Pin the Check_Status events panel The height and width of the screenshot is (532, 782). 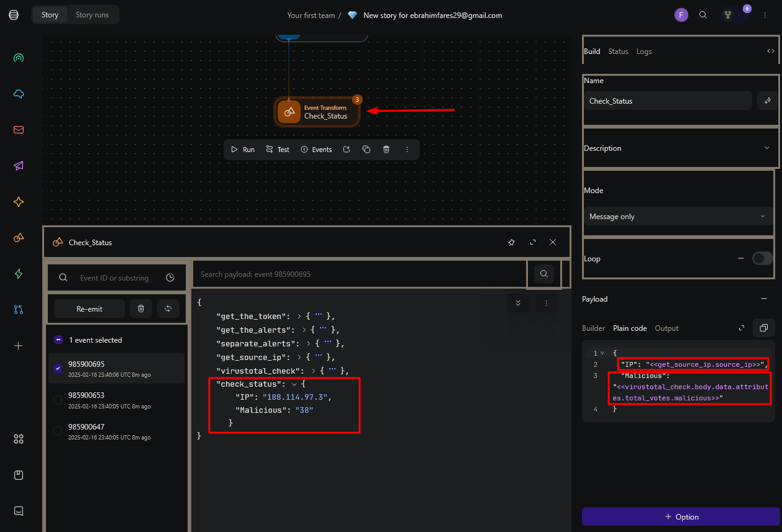click(511, 242)
